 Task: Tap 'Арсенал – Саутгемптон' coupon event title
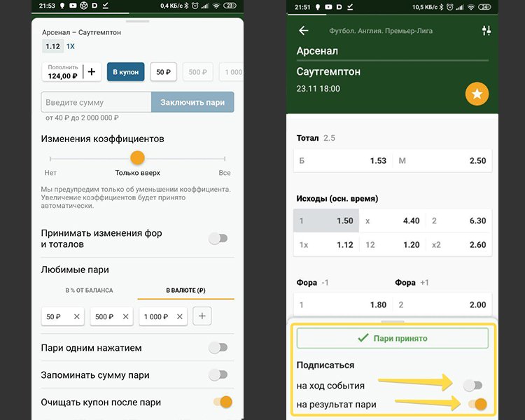pos(81,32)
